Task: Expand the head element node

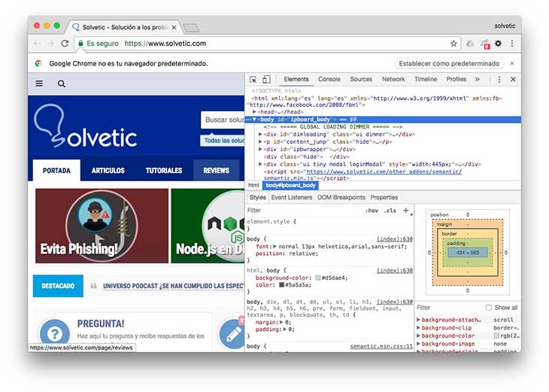Action: click(x=254, y=112)
